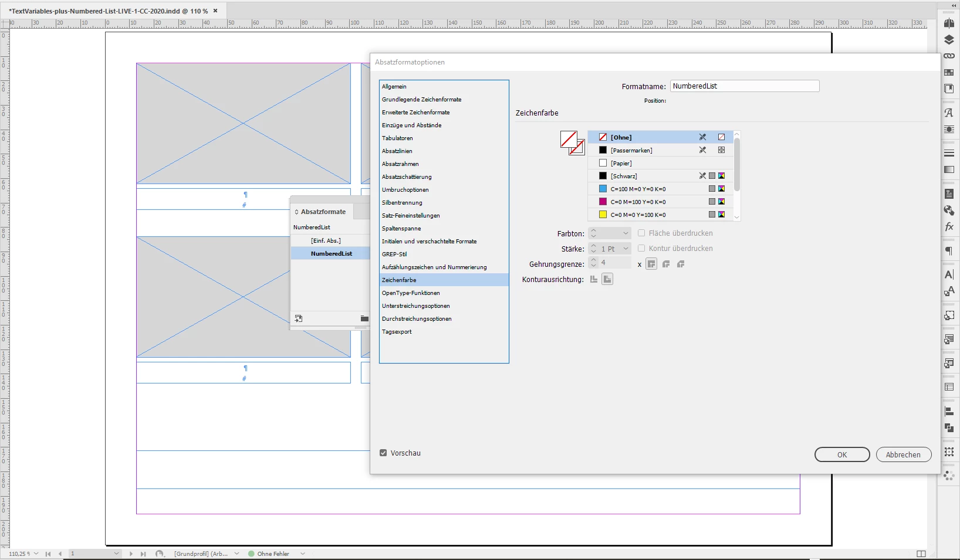
Task: Expand the right panel dock arrows
Action: pyautogui.click(x=954, y=5)
